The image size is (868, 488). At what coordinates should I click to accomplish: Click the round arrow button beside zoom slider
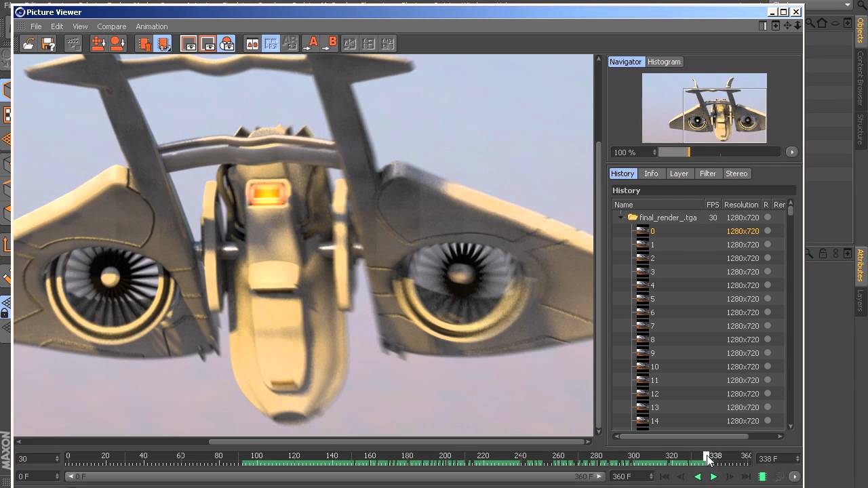pyautogui.click(x=791, y=152)
